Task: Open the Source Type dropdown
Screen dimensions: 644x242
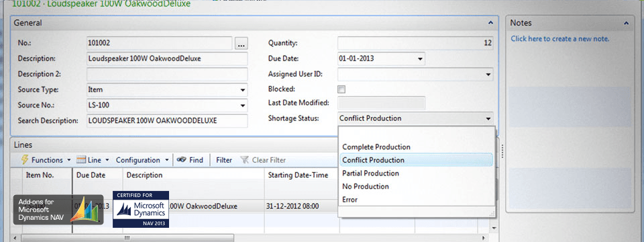Action: [242, 89]
